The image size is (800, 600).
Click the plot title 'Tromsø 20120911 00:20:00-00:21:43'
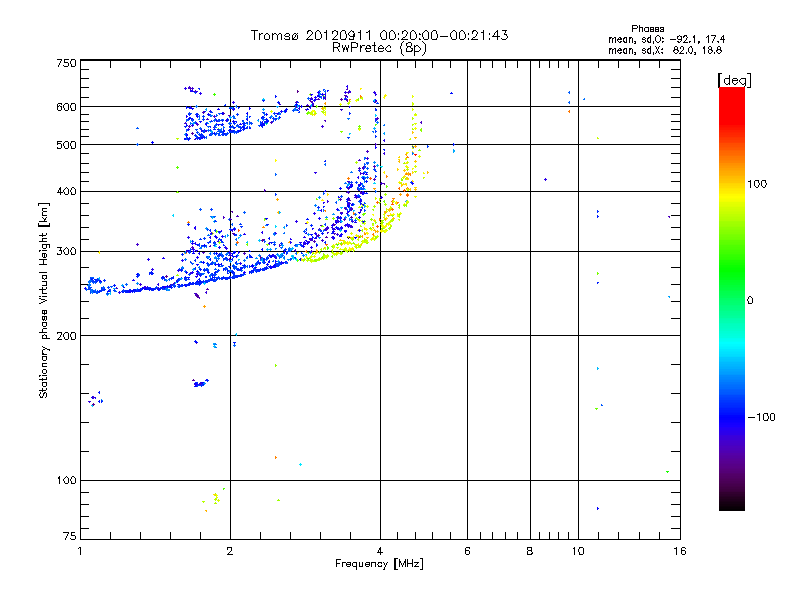click(x=379, y=35)
